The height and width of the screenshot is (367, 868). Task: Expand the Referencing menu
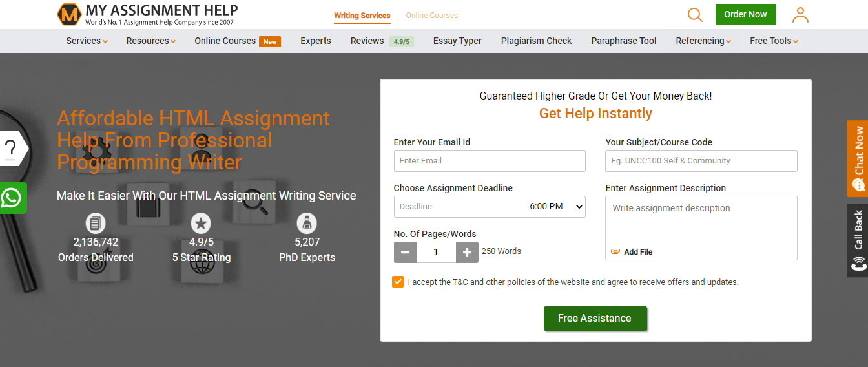pos(703,41)
